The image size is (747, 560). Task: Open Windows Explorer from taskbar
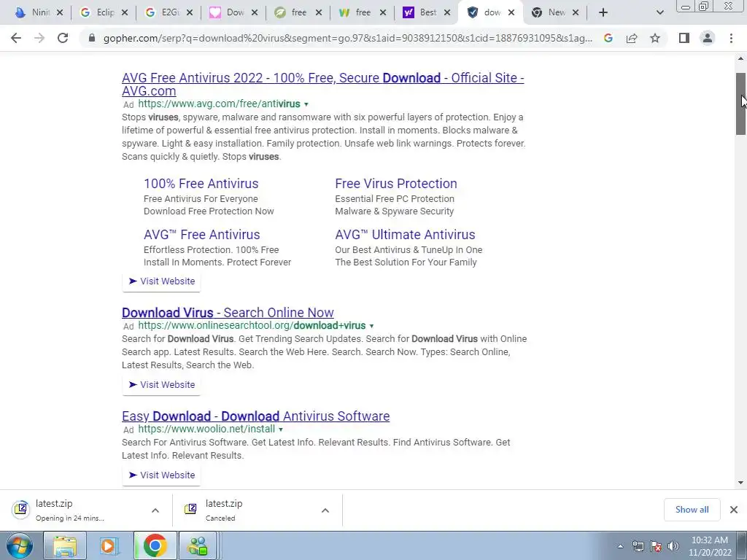pos(65,545)
